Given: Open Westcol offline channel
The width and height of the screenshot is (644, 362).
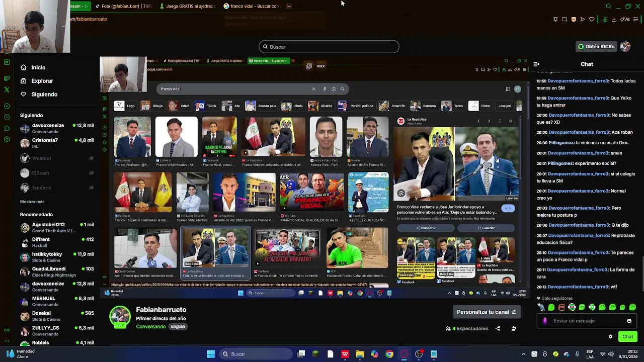Looking at the screenshot, I should (x=57, y=158).
